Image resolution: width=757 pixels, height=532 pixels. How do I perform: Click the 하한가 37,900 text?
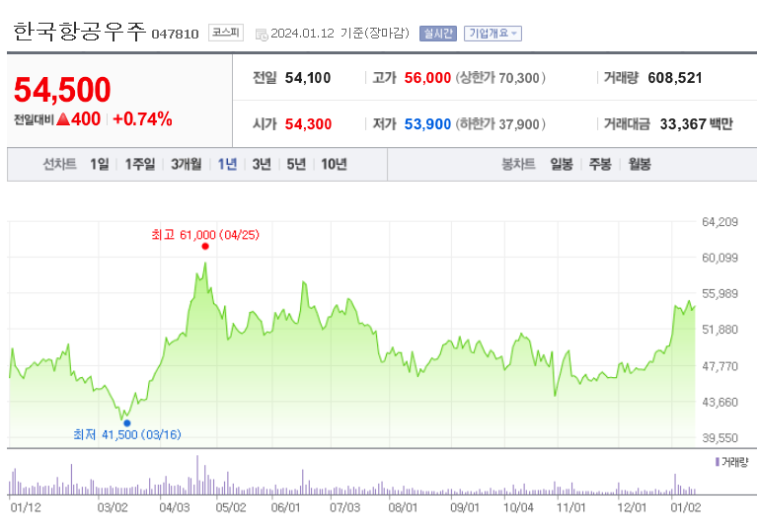point(500,124)
